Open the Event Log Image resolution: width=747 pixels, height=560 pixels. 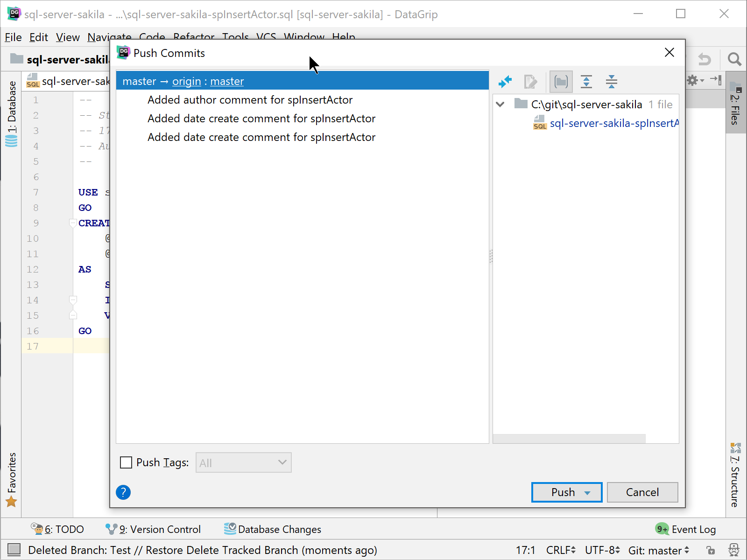(x=686, y=529)
